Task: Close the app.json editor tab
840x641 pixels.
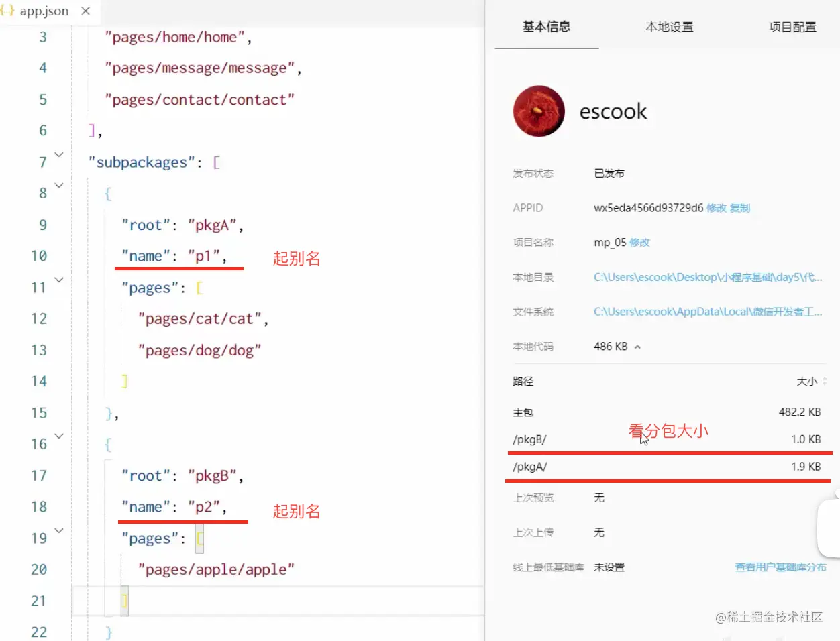Action: (85, 11)
